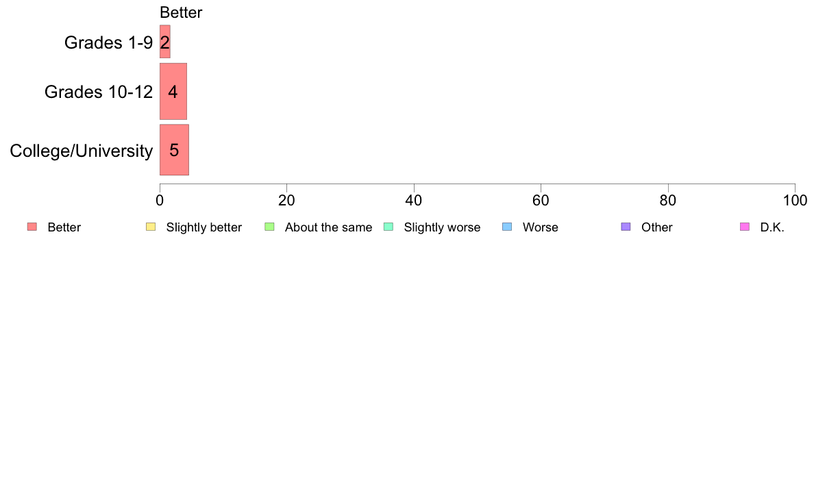
Task: Click the yellow Slightly better legend swatch
Action: click(151, 227)
